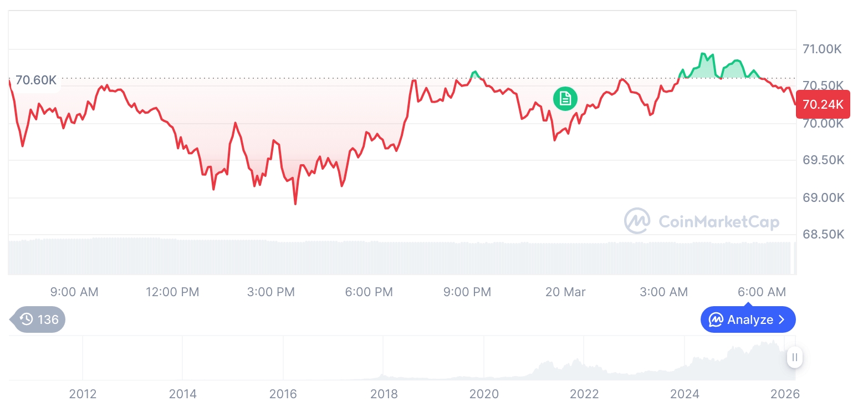Click the green news document marker
The image size is (868, 406).
[565, 99]
